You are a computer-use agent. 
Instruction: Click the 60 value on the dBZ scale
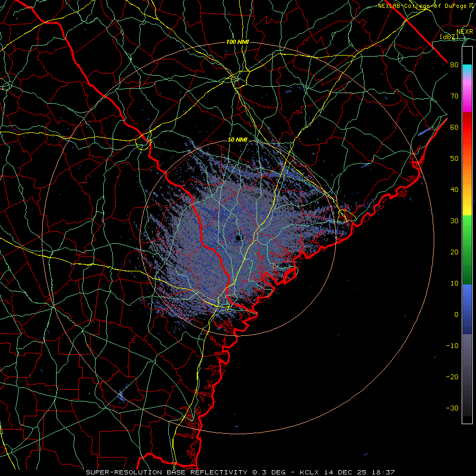tap(454, 127)
